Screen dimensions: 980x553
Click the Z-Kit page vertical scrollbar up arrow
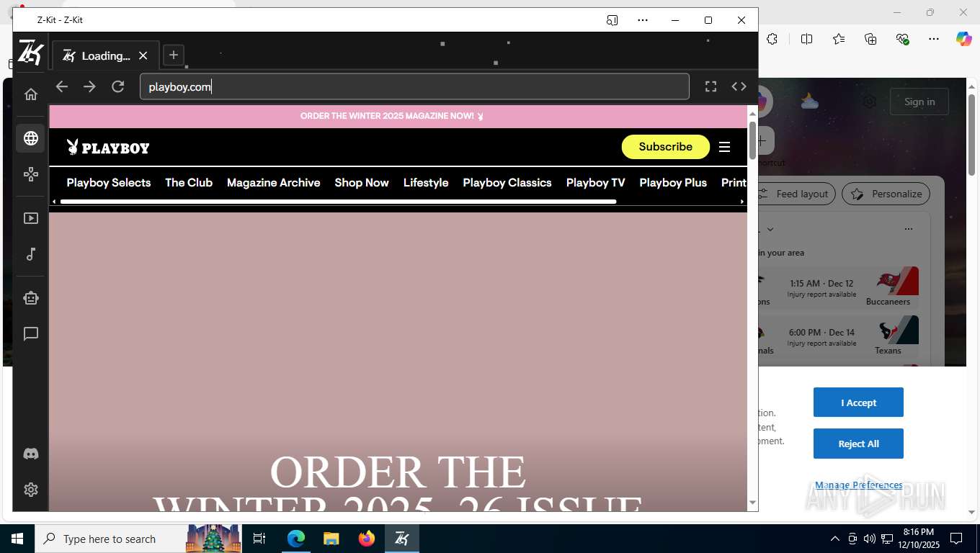point(752,113)
